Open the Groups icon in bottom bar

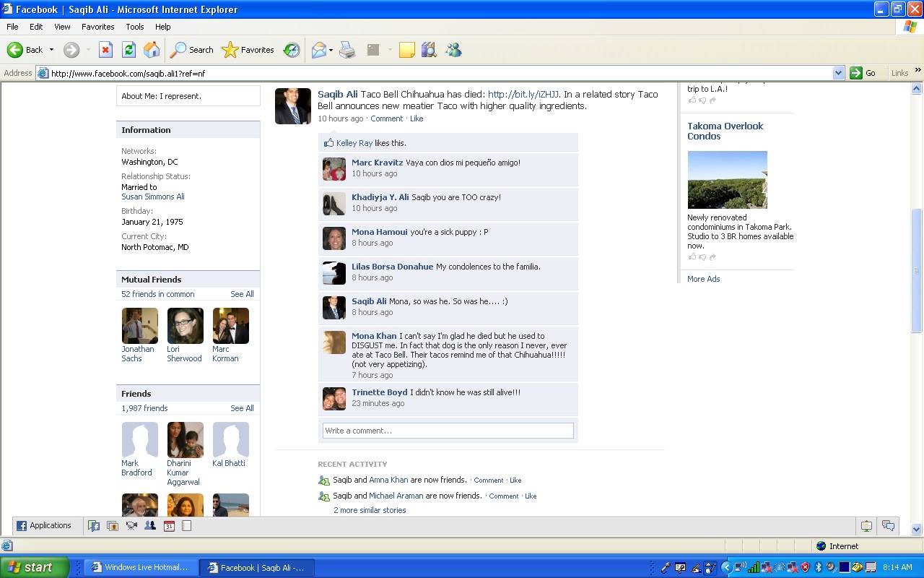150,525
